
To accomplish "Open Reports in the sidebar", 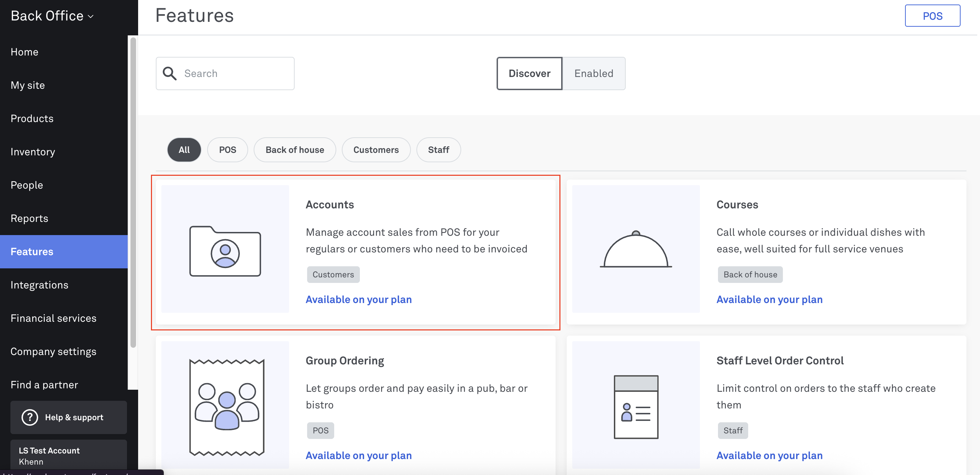I will [64, 218].
